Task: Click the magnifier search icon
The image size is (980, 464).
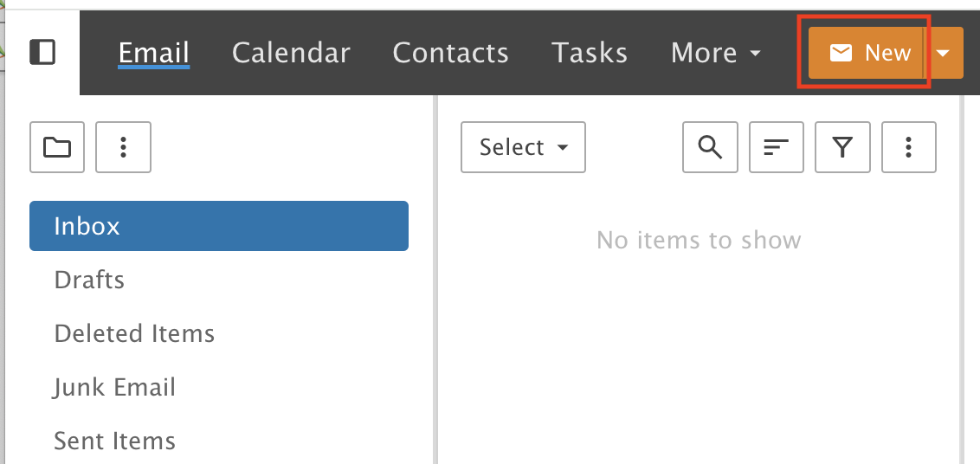Action: (x=710, y=147)
